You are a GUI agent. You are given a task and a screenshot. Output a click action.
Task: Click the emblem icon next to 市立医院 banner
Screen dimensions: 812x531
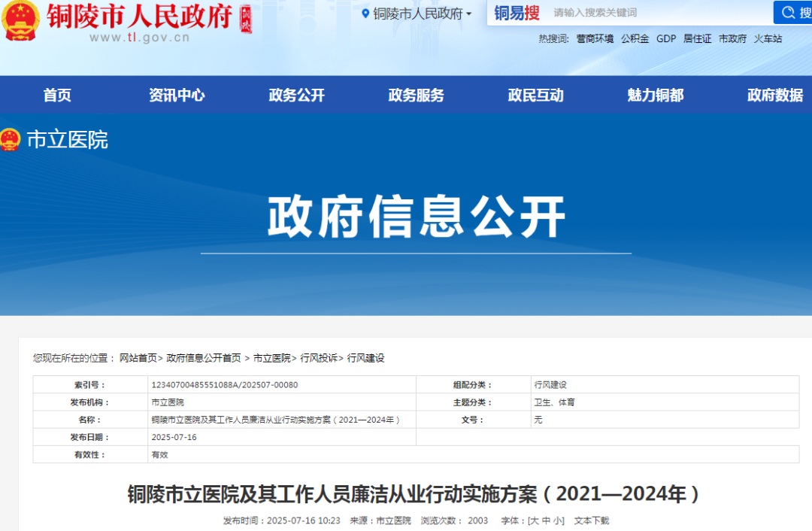[11, 139]
